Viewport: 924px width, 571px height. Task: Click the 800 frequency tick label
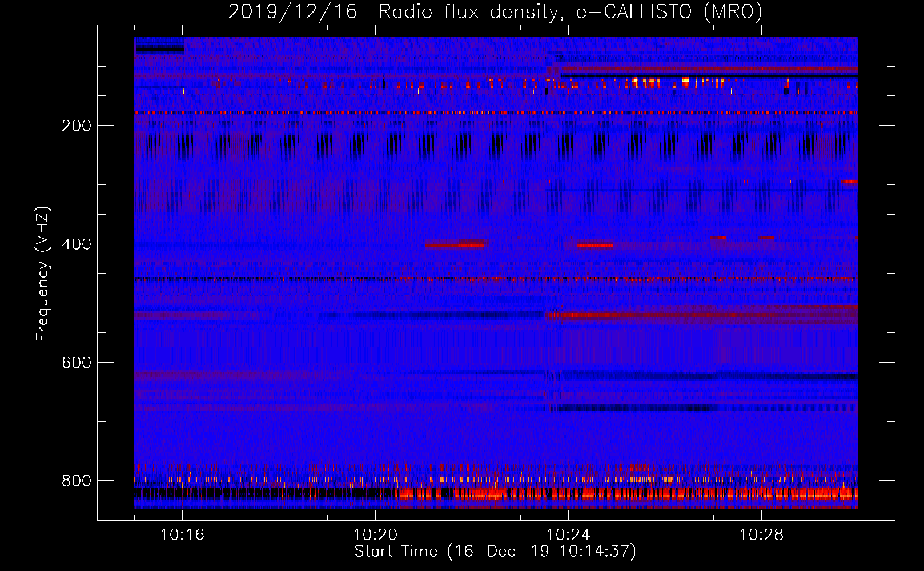(76, 481)
